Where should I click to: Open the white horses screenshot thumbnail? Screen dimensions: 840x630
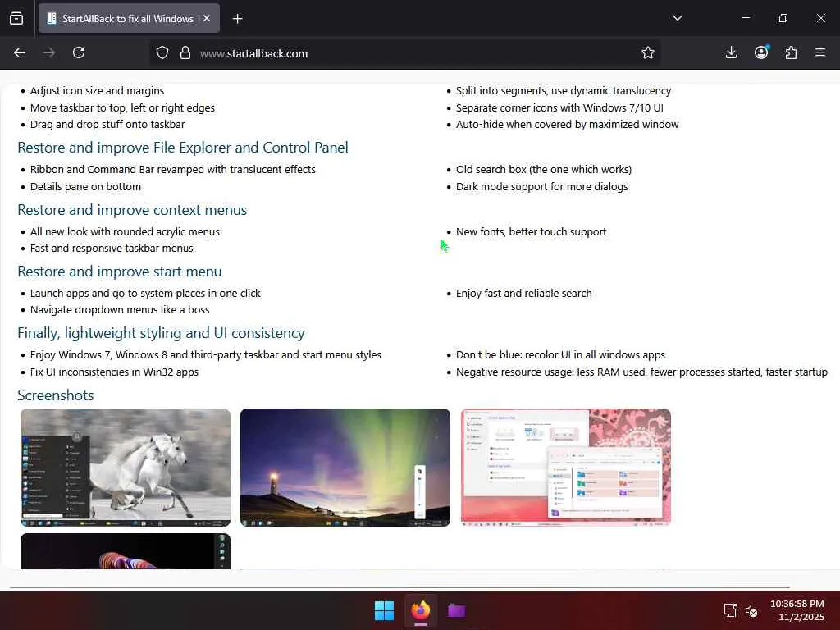pos(126,468)
